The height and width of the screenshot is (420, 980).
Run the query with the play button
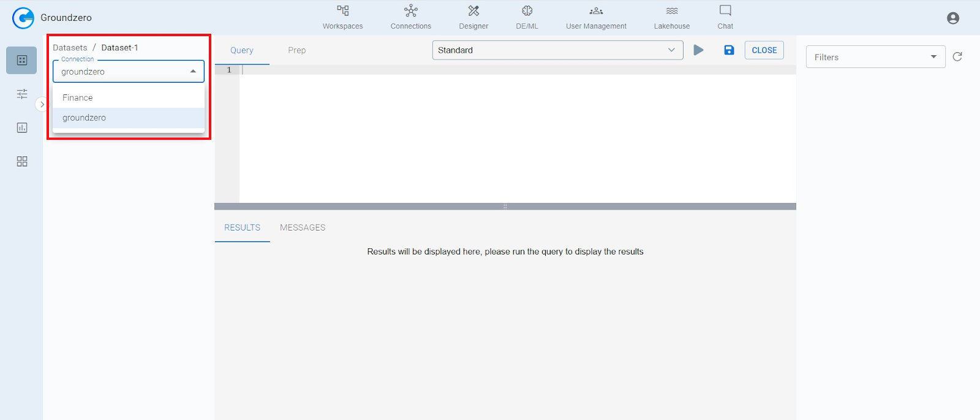coord(698,50)
